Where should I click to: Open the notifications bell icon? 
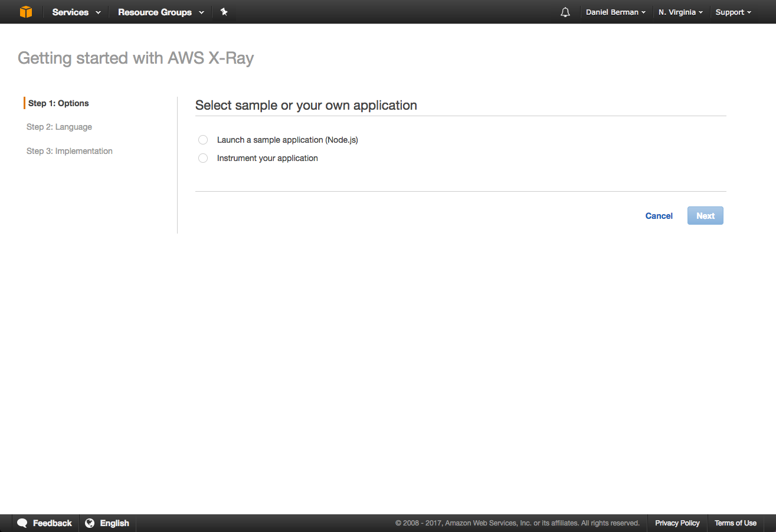pyautogui.click(x=565, y=12)
